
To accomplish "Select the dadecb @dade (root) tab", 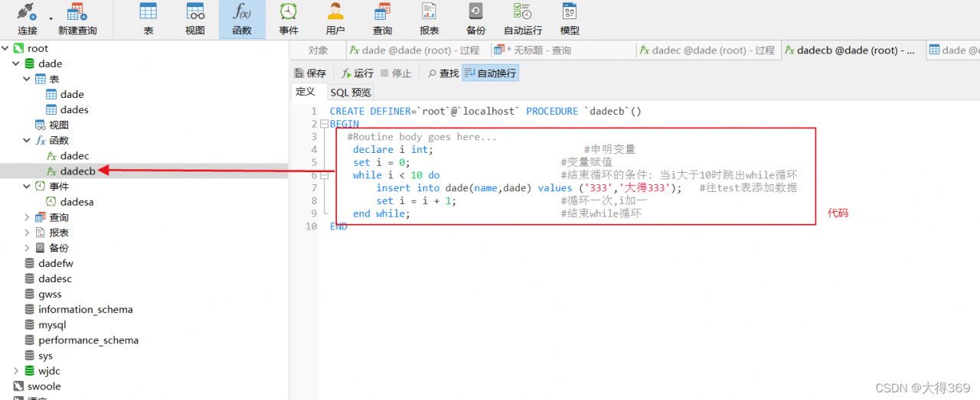I will [x=852, y=50].
